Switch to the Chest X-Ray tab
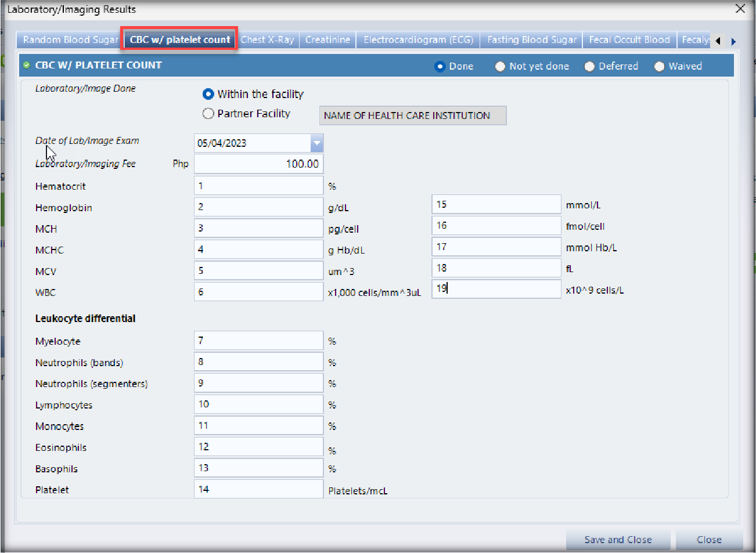The image size is (756, 553). [x=267, y=39]
